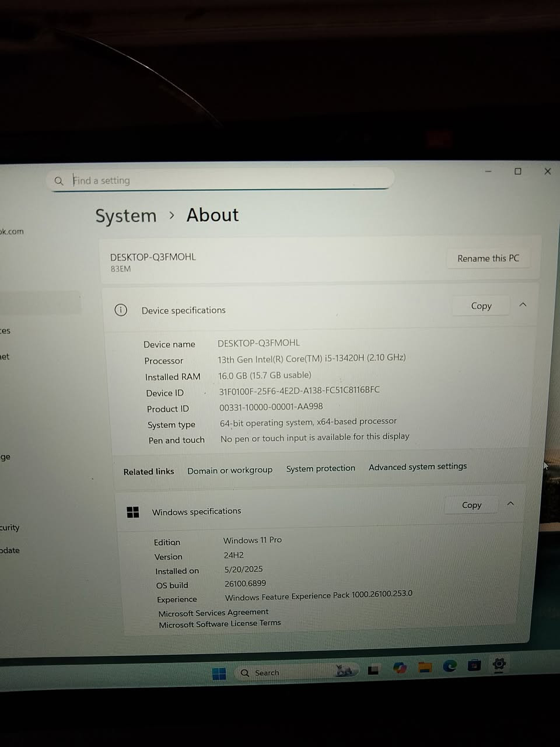Click the Find a setting search field
This screenshot has width=560, height=747.
[x=222, y=180]
